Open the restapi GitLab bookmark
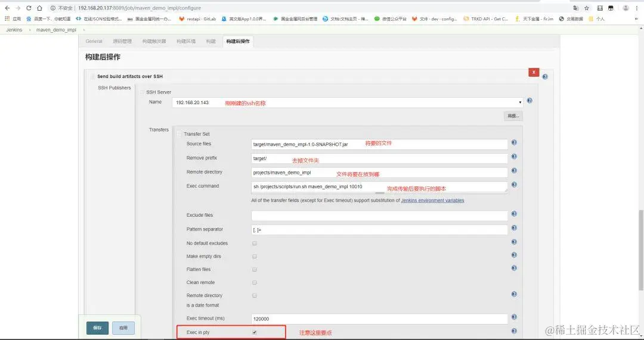 [197, 19]
